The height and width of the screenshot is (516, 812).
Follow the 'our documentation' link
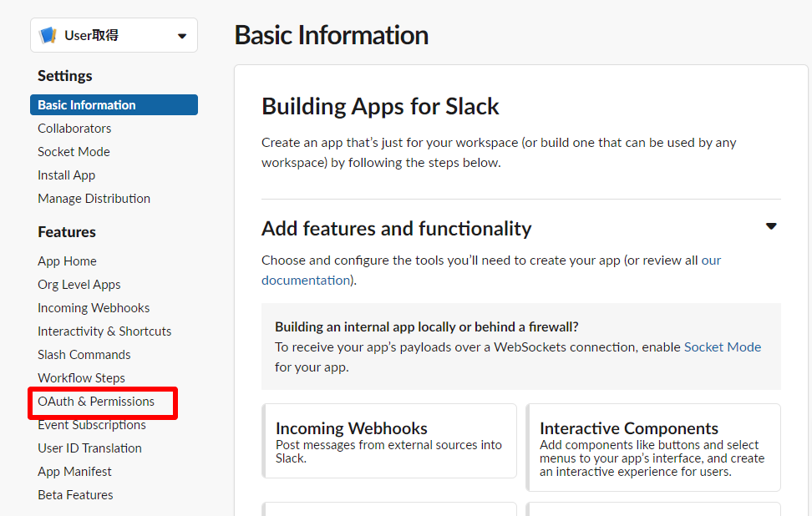pos(307,281)
